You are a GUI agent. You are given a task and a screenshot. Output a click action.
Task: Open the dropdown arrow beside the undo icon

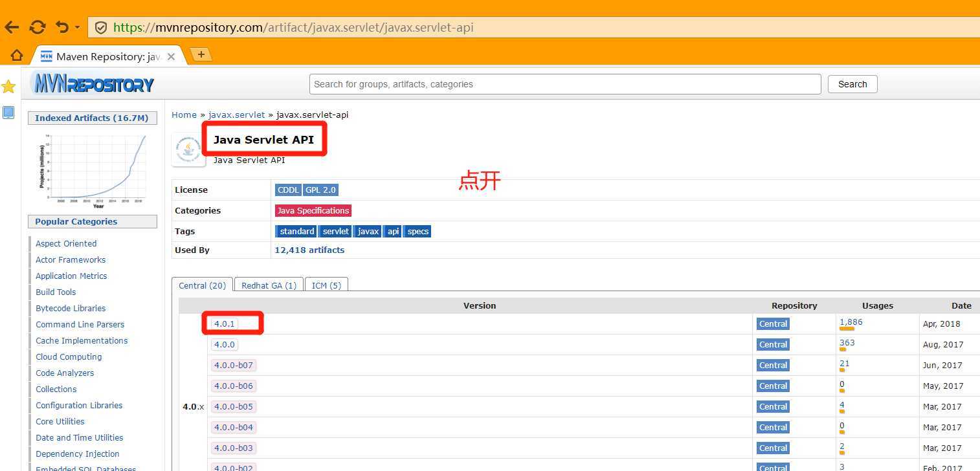[77, 28]
